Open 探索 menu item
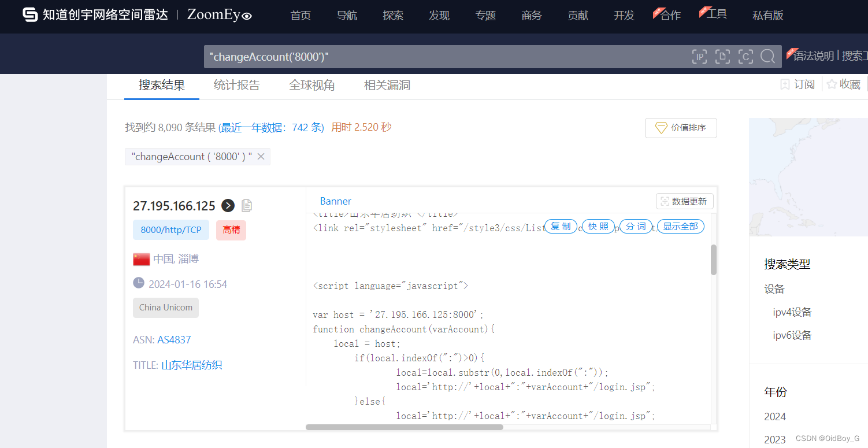The width and height of the screenshot is (868, 448). [393, 16]
